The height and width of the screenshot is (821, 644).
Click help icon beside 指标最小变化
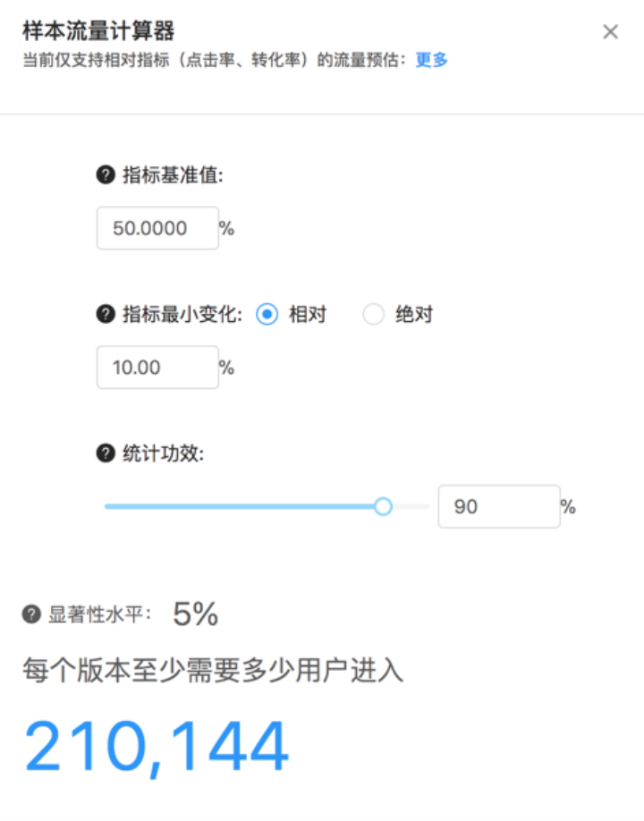pyautogui.click(x=106, y=314)
